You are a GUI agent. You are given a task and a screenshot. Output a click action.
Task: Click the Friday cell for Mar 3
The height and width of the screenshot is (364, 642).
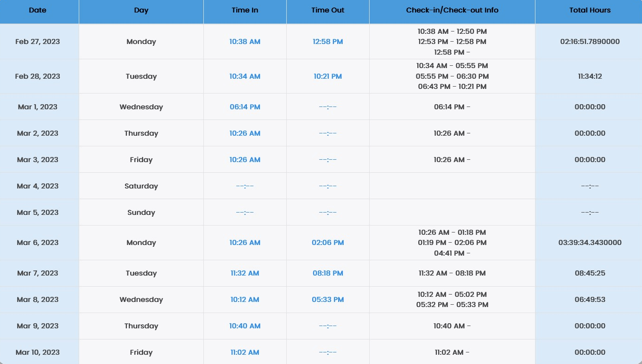click(x=141, y=160)
